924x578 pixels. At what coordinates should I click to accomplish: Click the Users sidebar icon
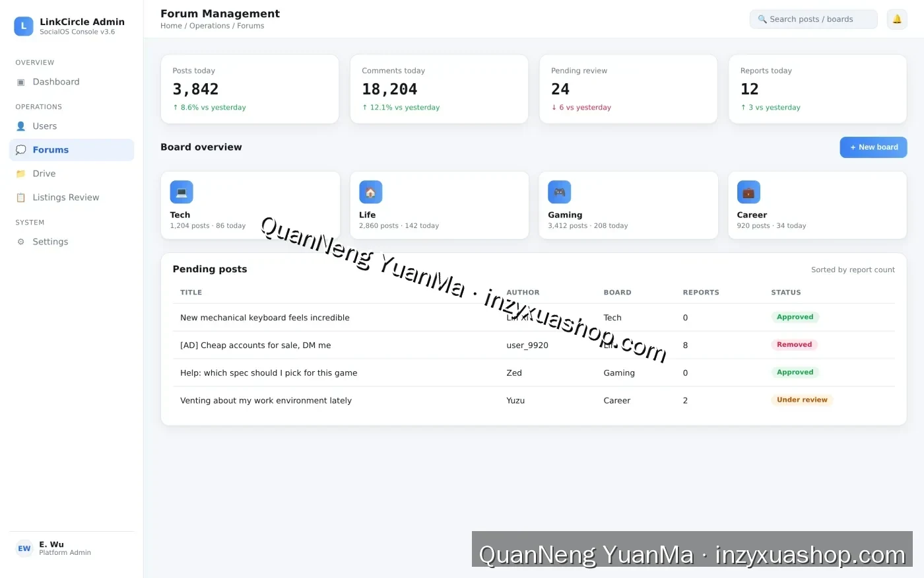pyautogui.click(x=20, y=126)
